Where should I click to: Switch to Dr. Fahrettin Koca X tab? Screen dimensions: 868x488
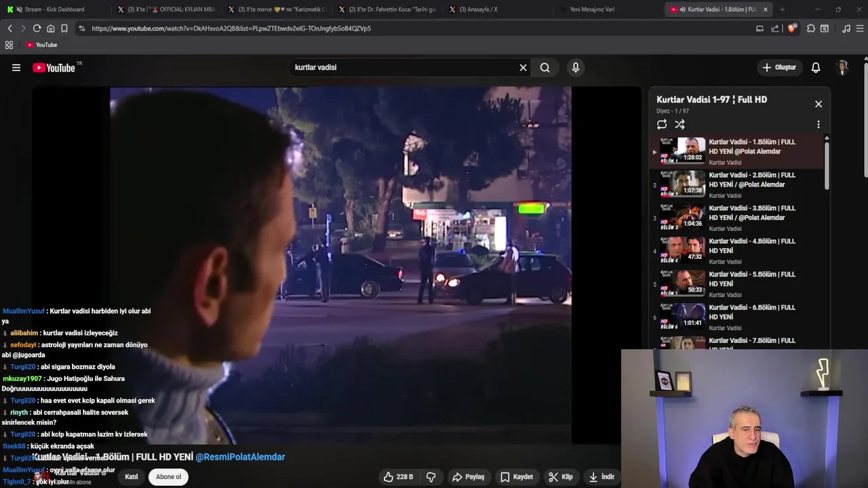387,9
